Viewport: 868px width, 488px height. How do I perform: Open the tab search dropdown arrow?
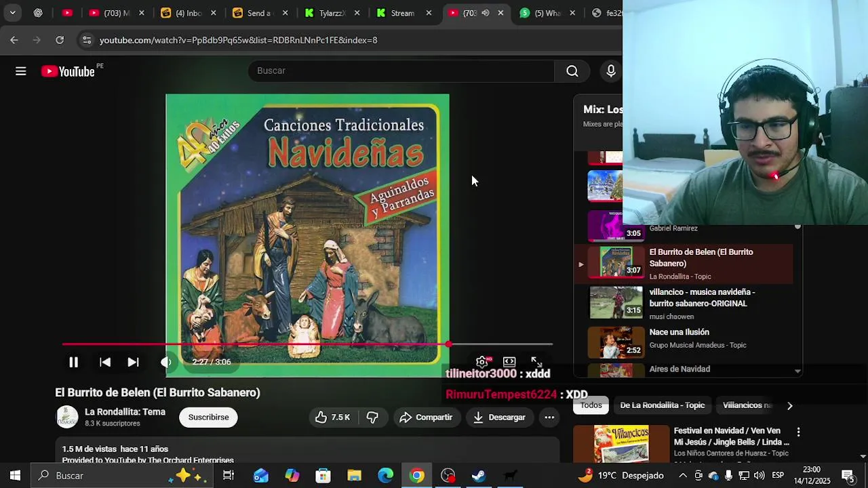pyautogui.click(x=12, y=13)
